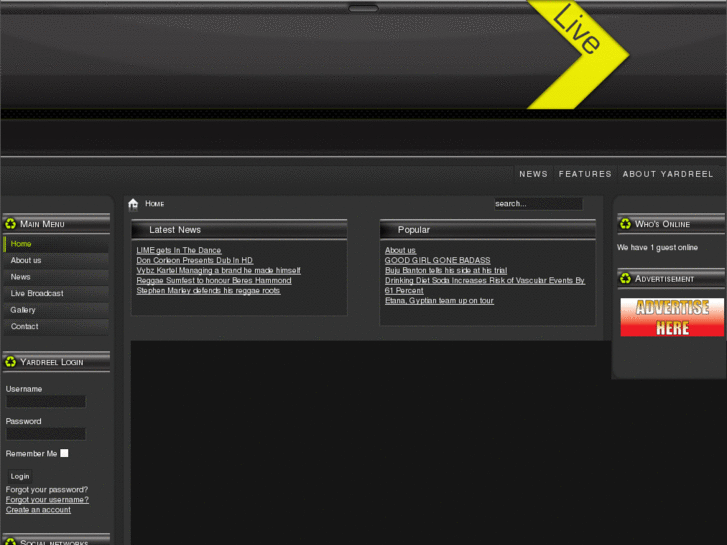The image size is (727, 545).
Task: Open Buju Banton tells his side article
Action: (x=446, y=270)
